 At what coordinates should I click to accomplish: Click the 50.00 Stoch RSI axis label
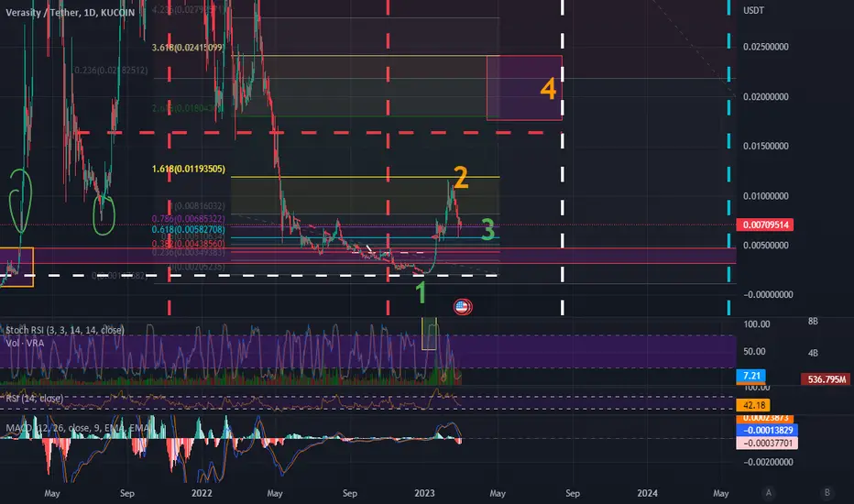point(754,352)
